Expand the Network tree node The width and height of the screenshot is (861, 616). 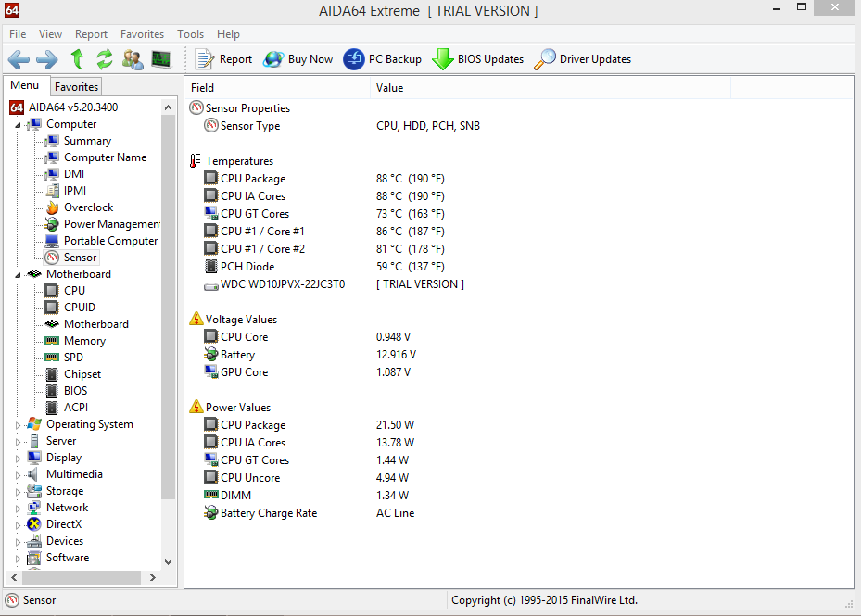[x=18, y=509]
